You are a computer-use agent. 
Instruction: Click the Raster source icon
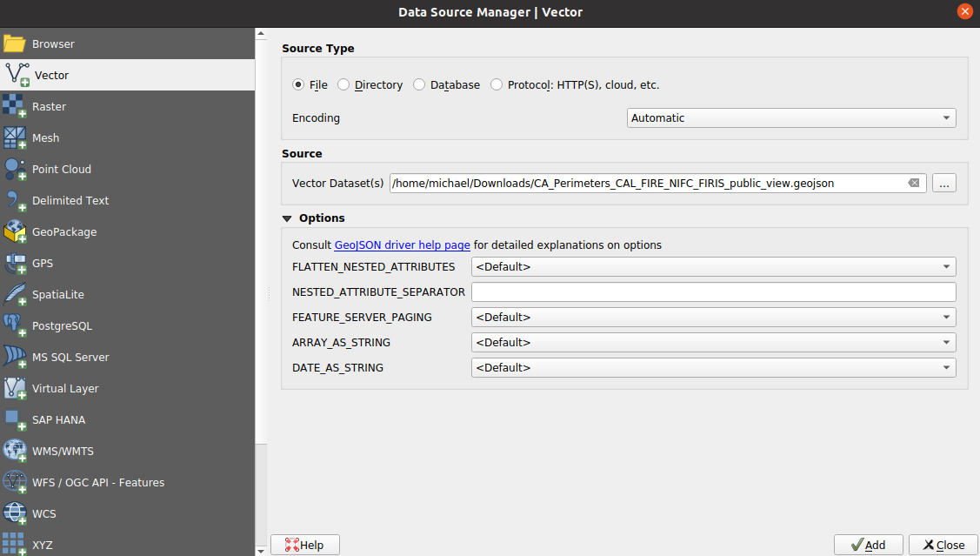coord(15,106)
